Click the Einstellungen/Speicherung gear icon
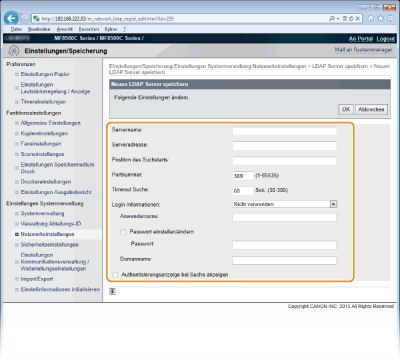The width and height of the screenshot is (400, 360). [x=14, y=51]
